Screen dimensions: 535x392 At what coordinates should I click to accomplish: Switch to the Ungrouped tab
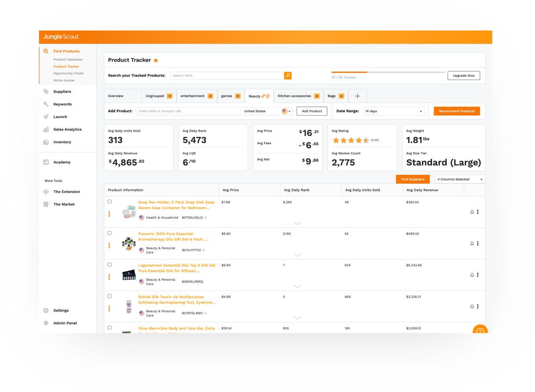[159, 96]
